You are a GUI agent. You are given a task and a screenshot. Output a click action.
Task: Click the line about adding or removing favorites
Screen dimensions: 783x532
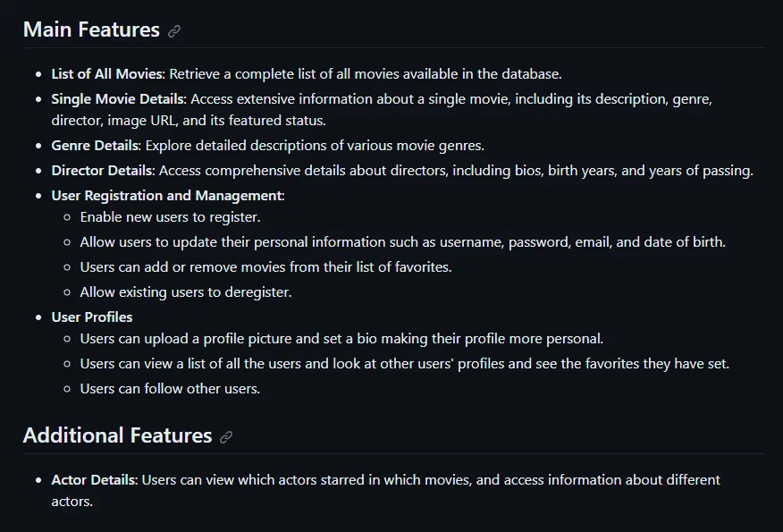click(x=265, y=266)
